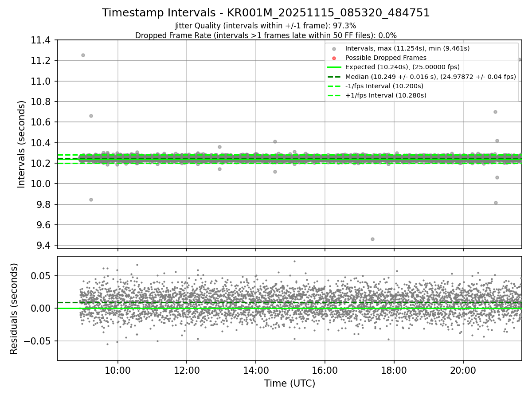532x399 pixels.
Task: Click the gray dot marker for Intervals legend entry
Action: tap(334, 49)
